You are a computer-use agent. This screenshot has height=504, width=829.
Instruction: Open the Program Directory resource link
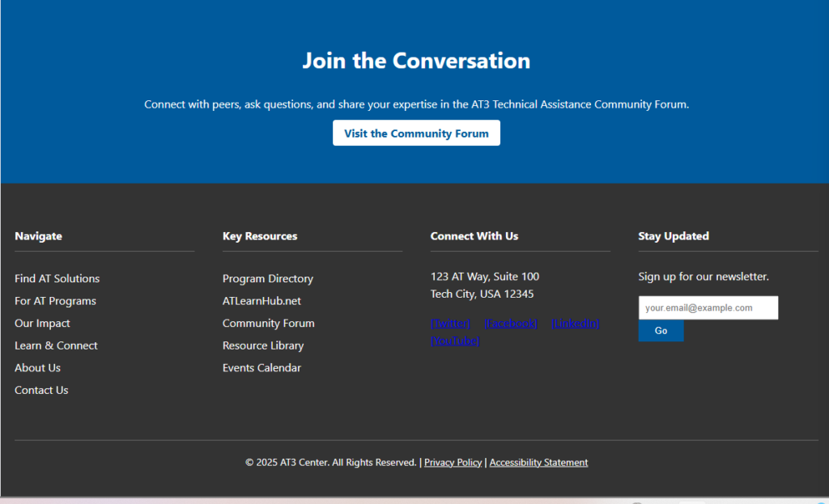point(267,278)
